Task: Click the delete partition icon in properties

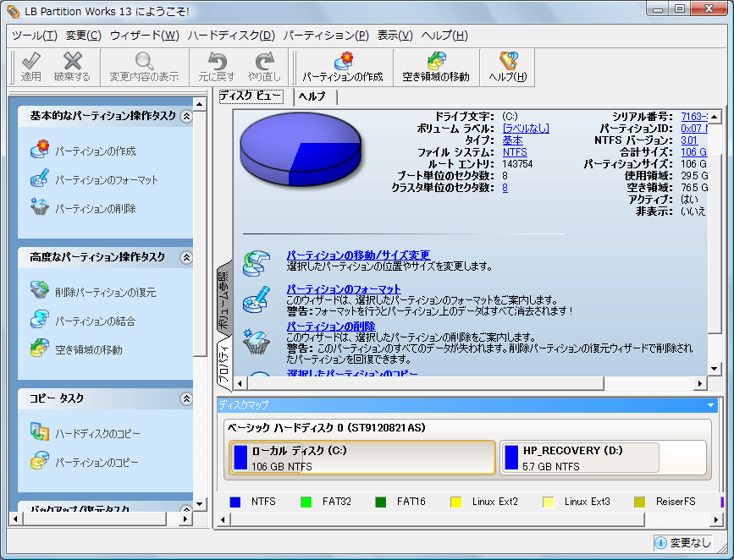Action: pyautogui.click(x=256, y=341)
